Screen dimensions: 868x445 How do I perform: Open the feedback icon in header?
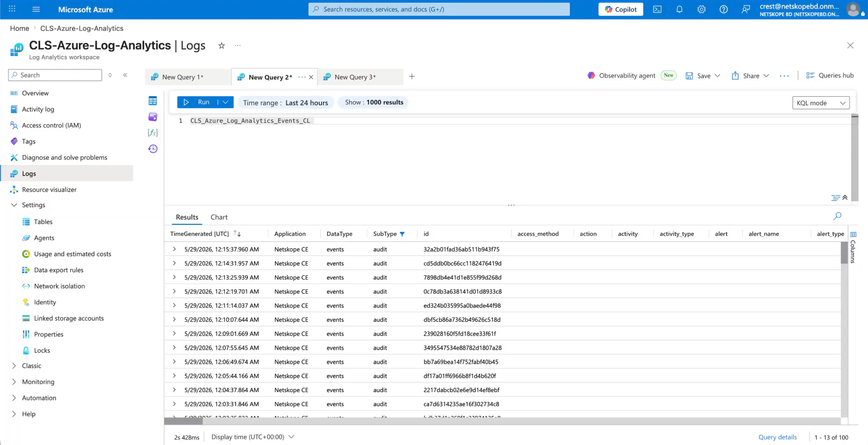coord(746,9)
